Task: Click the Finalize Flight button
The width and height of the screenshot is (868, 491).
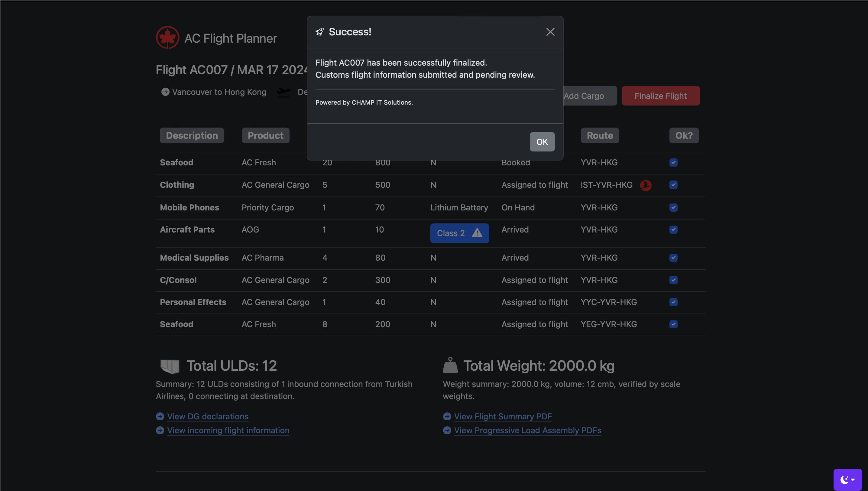Action: (660, 96)
